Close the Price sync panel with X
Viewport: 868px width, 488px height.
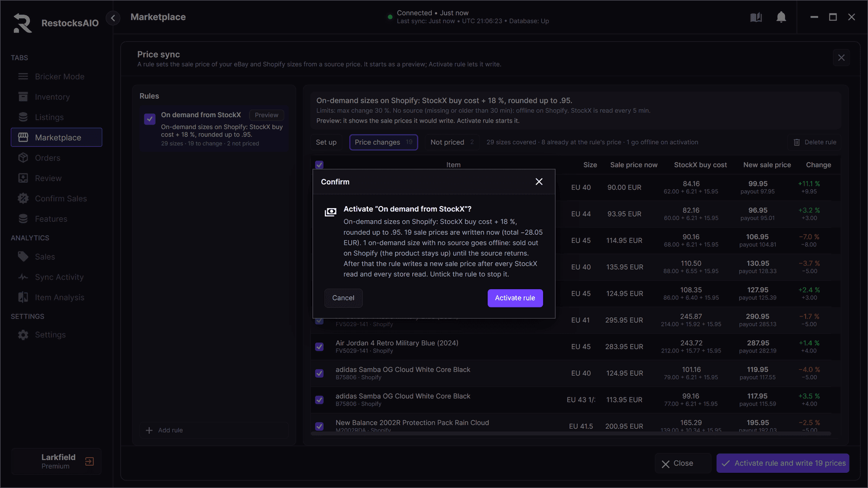click(x=841, y=57)
